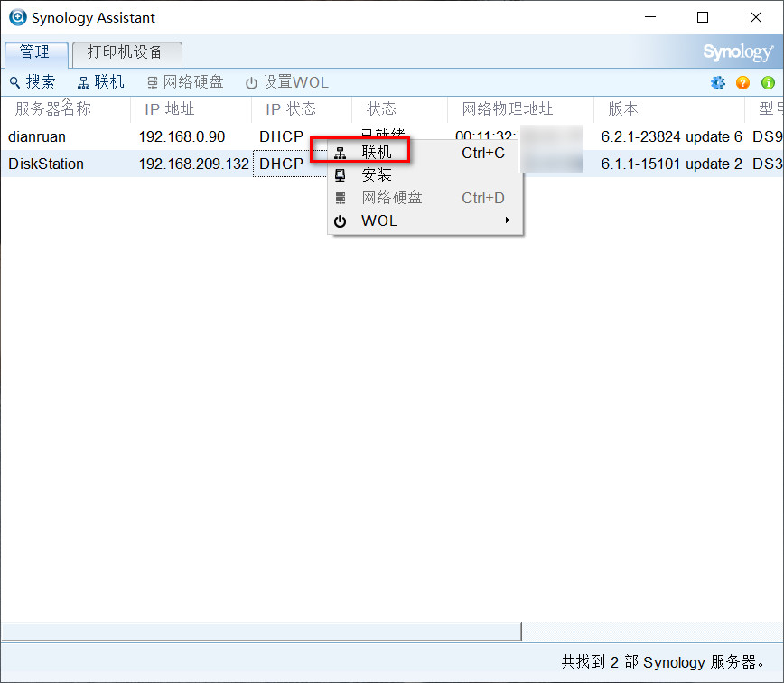Select 网络硬盘 in the context menu

point(425,198)
